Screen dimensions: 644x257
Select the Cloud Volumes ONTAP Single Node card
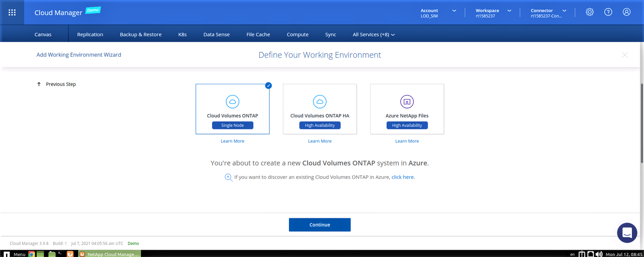tap(233, 109)
